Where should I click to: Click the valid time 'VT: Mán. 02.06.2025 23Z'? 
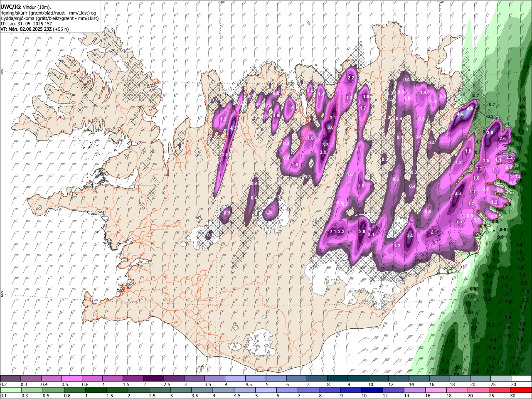pos(25,29)
